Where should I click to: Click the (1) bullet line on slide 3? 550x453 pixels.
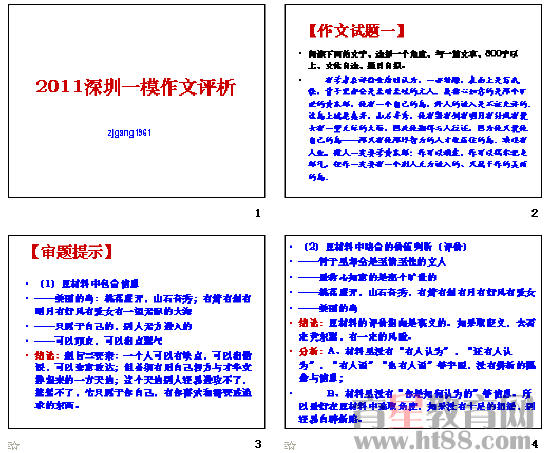[89, 284]
